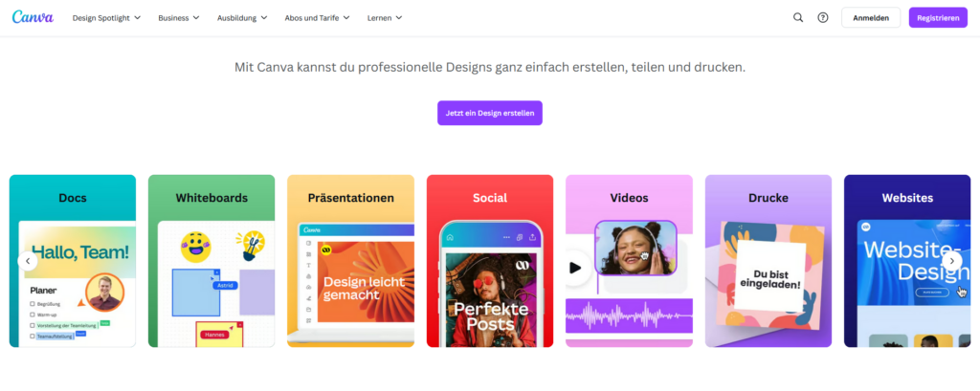
Task: Toggle the Begrüßung checkbox in planner
Action: click(x=33, y=304)
